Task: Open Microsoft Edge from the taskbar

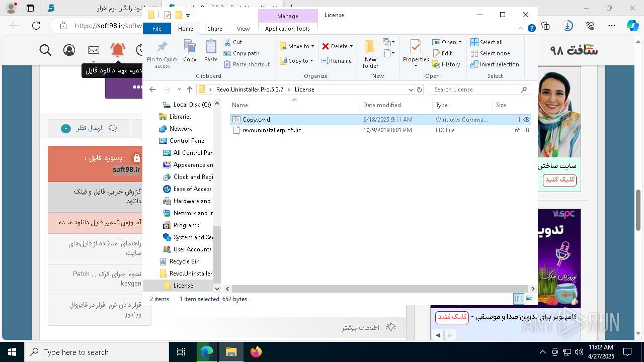Action: tap(207, 352)
